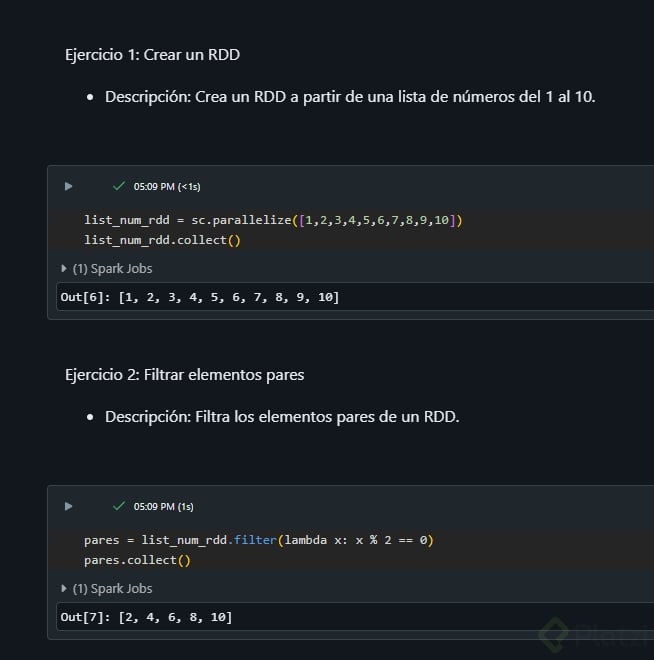The height and width of the screenshot is (660, 654).
Task: Click green success checkmark of second cell
Action: pos(119,506)
